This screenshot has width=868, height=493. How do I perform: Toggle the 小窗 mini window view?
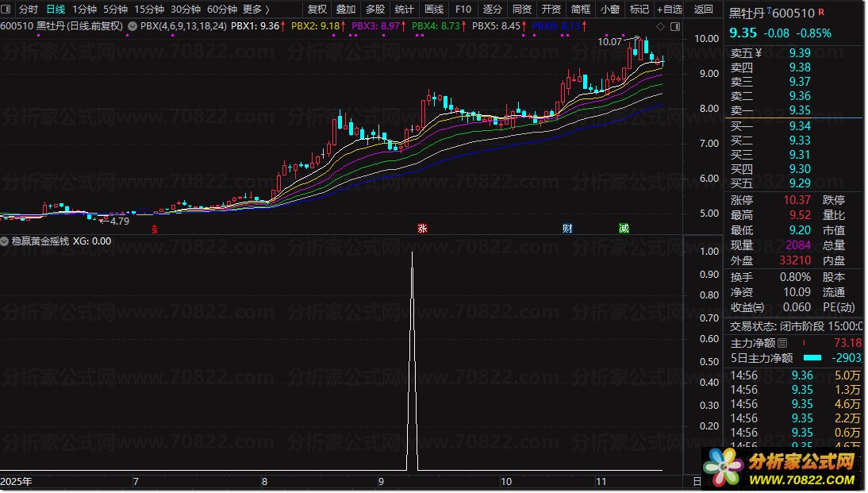coord(610,9)
